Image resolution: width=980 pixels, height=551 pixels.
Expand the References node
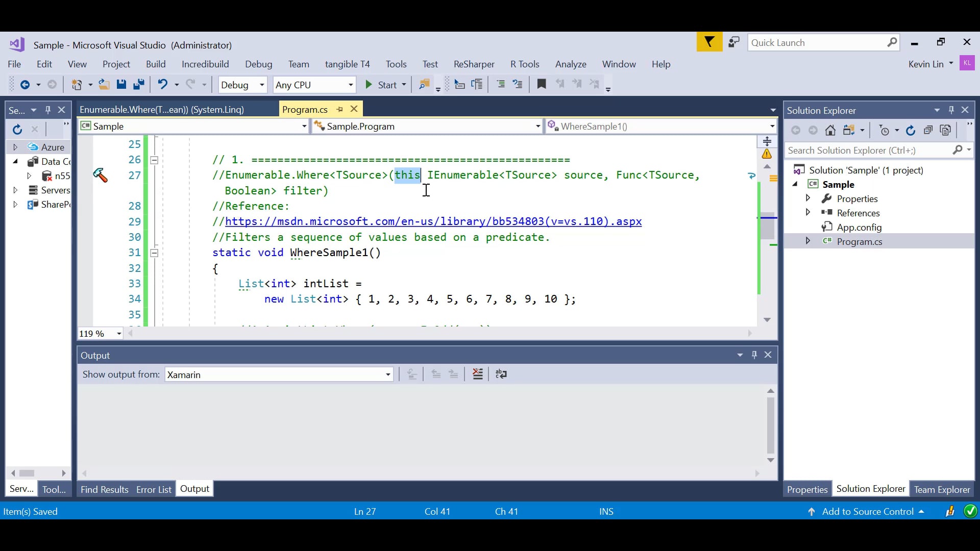pyautogui.click(x=808, y=212)
